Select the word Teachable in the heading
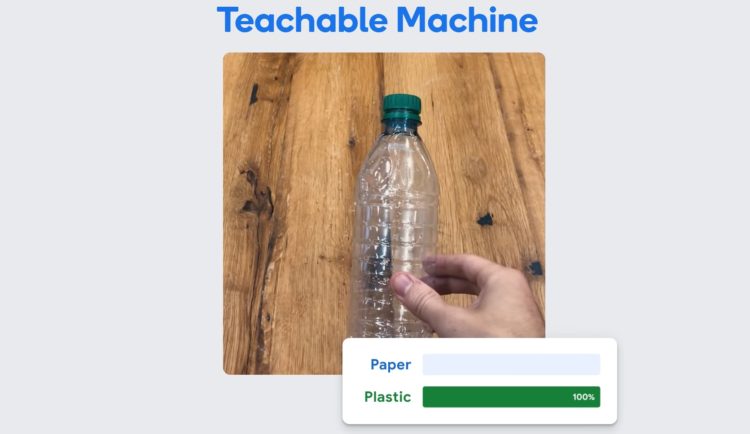 [x=302, y=20]
